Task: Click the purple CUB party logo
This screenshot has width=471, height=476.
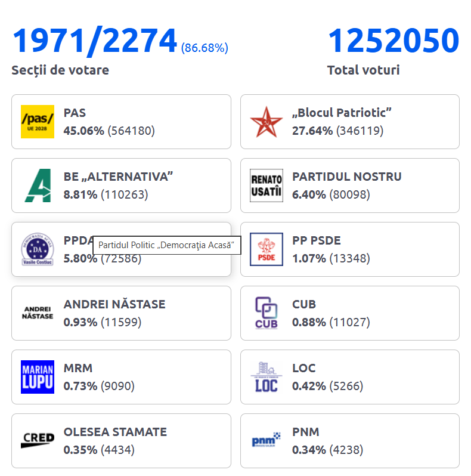Action: [x=266, y=313]
